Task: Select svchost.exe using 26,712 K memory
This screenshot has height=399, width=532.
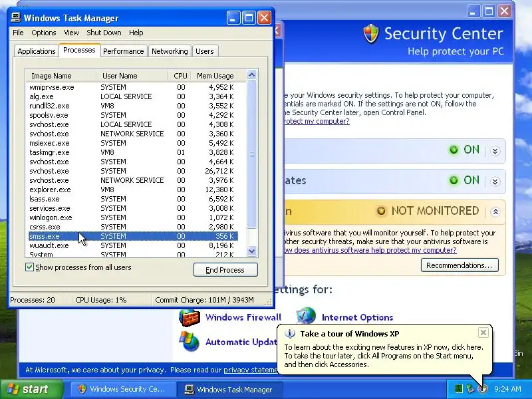Action: 133,171
